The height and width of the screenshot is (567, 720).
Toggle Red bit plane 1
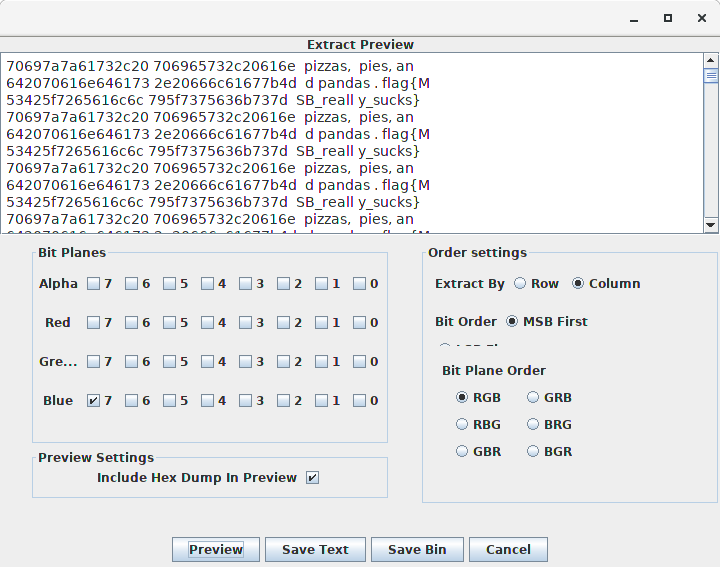point(321,323)
